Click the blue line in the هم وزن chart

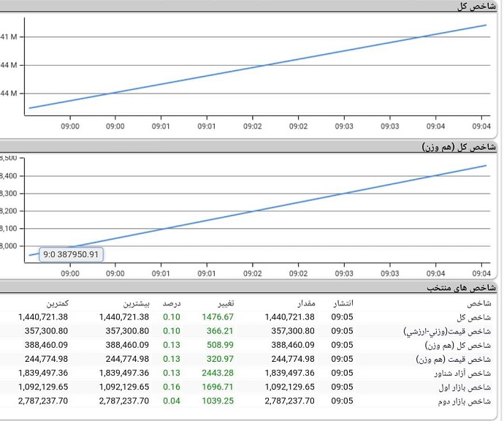pyautogui.click(x=257, y=210)
